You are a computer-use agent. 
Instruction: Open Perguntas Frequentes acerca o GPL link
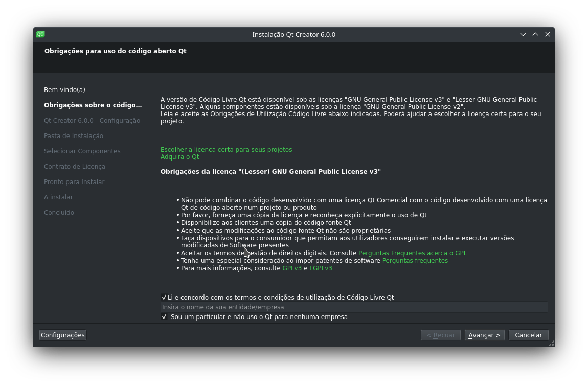coord(413,253)
